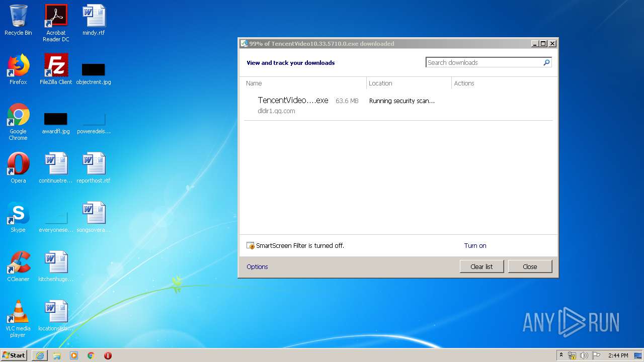Maximize the View Downloads window
644x362 pixels.
[543, 44]
